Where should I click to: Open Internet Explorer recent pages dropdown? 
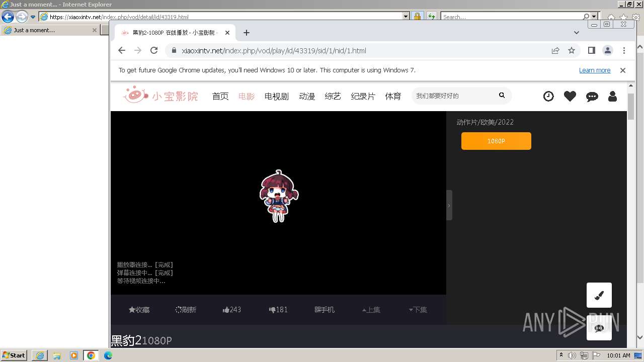[x=33, y=17]
